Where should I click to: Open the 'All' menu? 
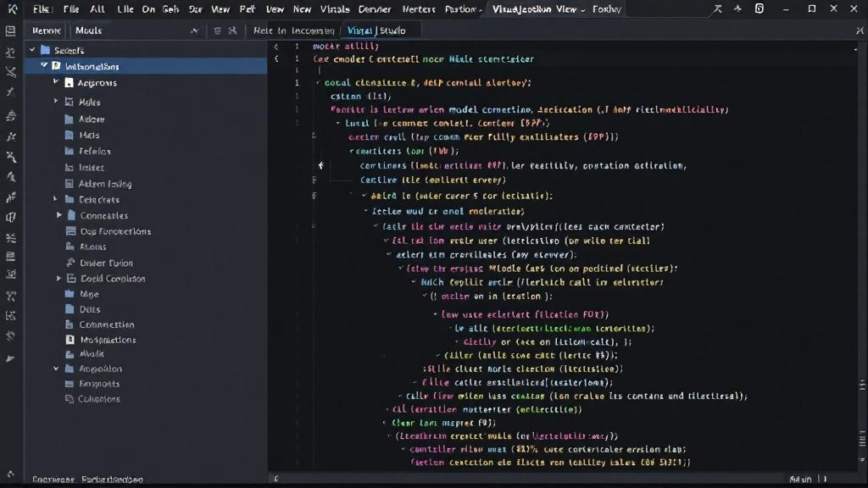(97, 8)
